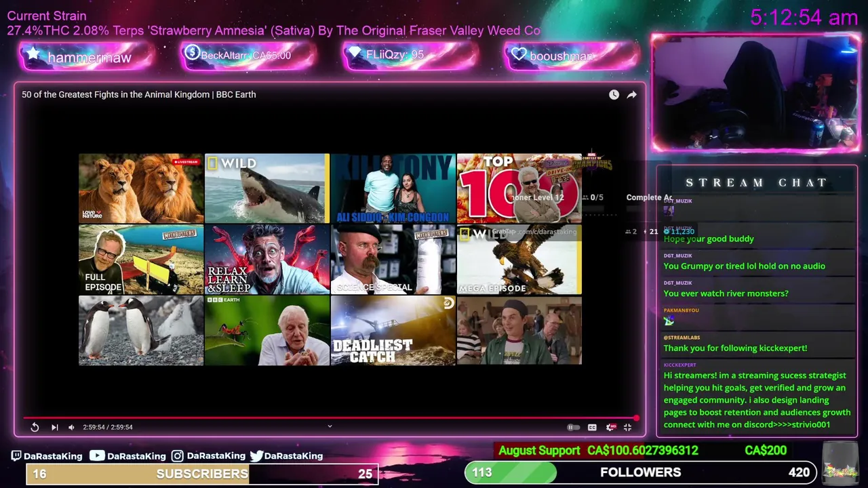Click the Stream Chat header
868x488 pixels.
[756, 182]
